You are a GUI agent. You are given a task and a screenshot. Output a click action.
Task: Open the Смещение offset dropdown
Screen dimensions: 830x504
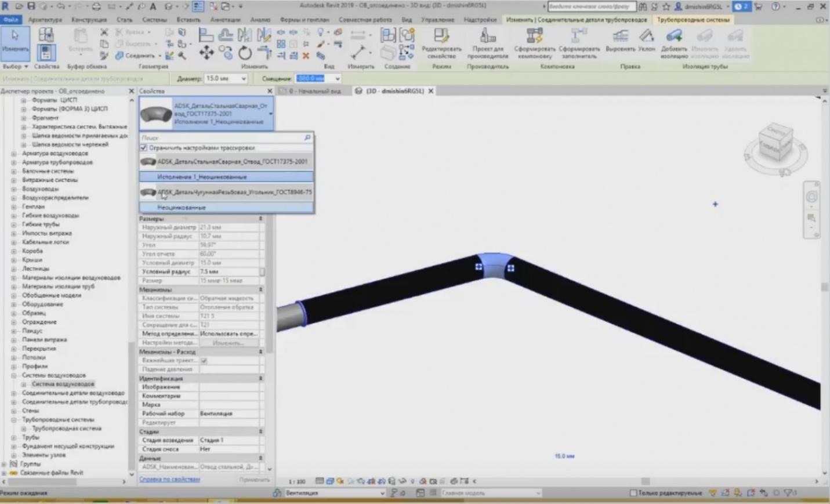click(337, 78)
